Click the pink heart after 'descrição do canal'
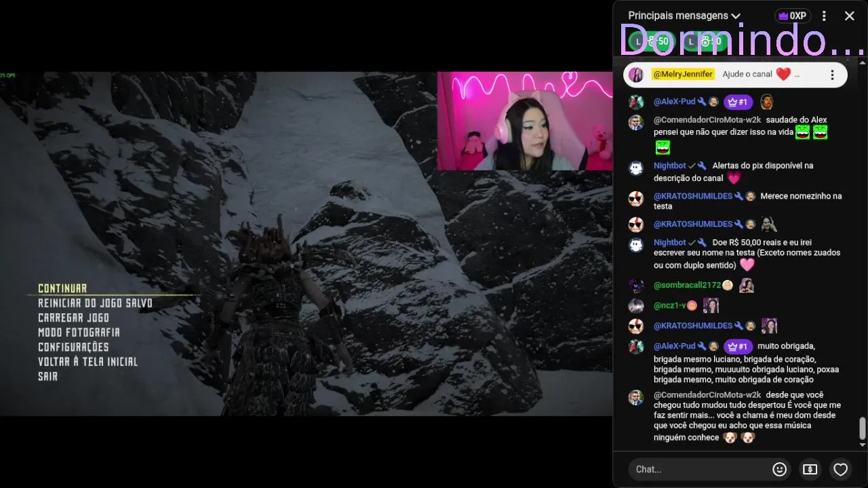This screenshot has height=488, width=868. tap(734, 178)
